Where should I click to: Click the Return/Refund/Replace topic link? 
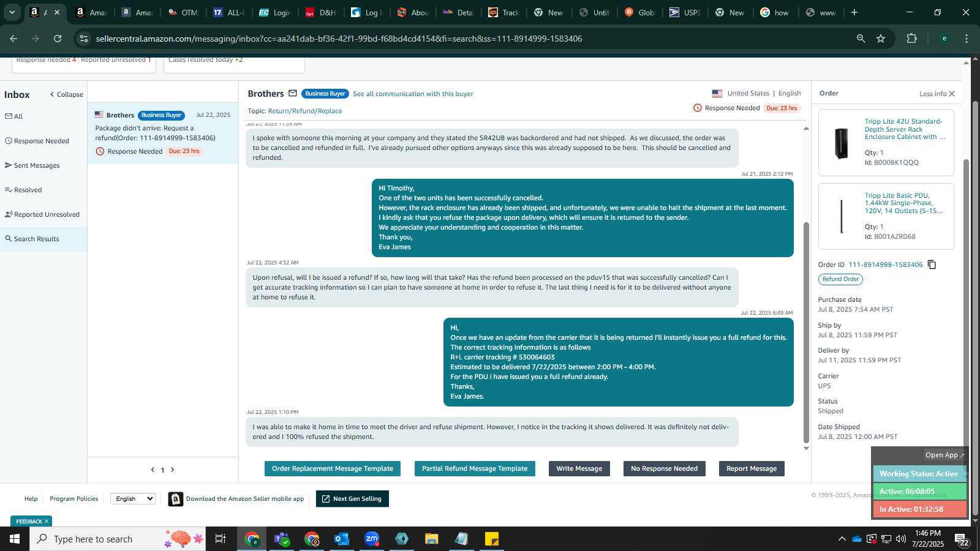pos(305,111)
